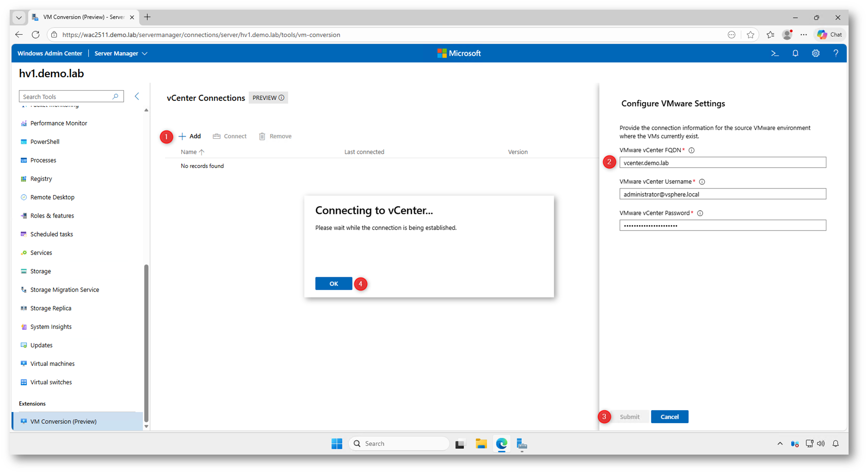Select VM Conversion (Preview) extension
This screenshot has height=474, width=868.
tap(63, 422)
